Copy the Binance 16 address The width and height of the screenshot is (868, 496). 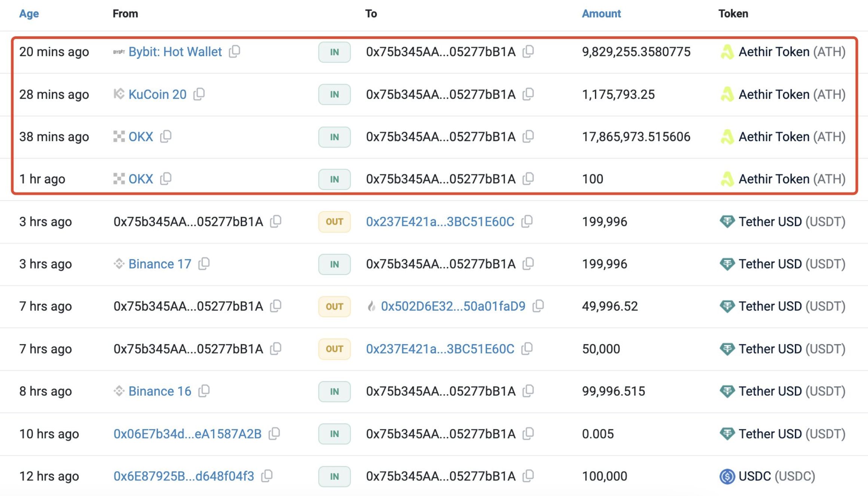[x=204, y=391]
